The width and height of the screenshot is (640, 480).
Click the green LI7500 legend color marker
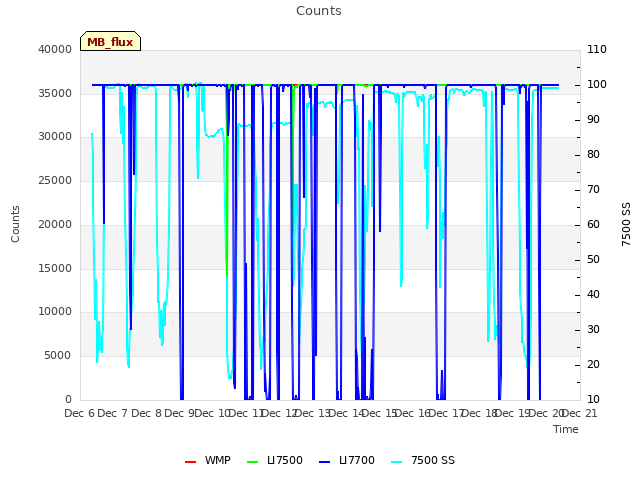pos(253,462)
